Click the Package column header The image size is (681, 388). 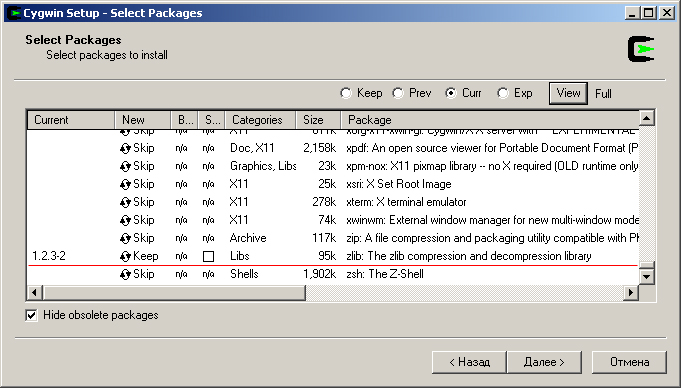490,120
